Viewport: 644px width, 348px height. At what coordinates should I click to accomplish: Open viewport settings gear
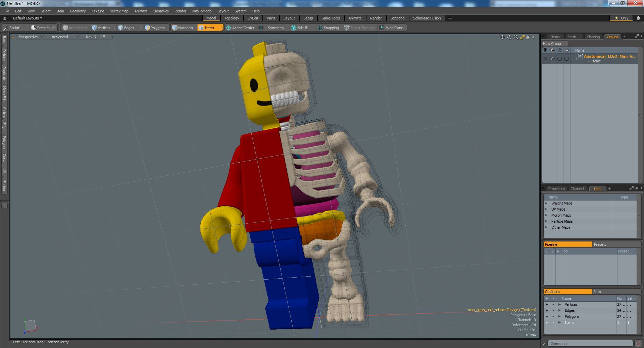pos(528,37)
